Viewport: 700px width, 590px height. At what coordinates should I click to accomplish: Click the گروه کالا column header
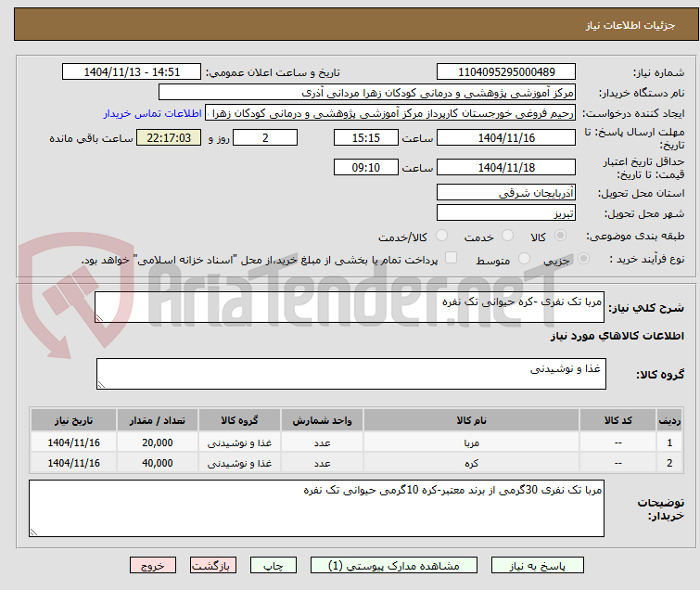coord(240,420)
